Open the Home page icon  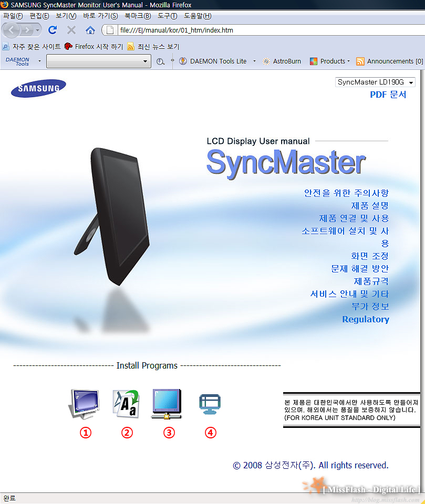90,30
